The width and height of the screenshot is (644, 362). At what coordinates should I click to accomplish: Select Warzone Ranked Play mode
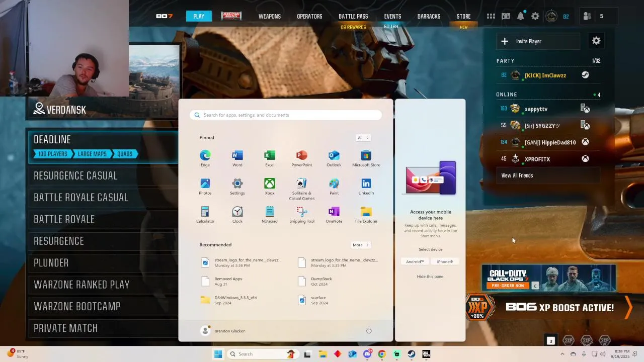(x=103, y=285)
